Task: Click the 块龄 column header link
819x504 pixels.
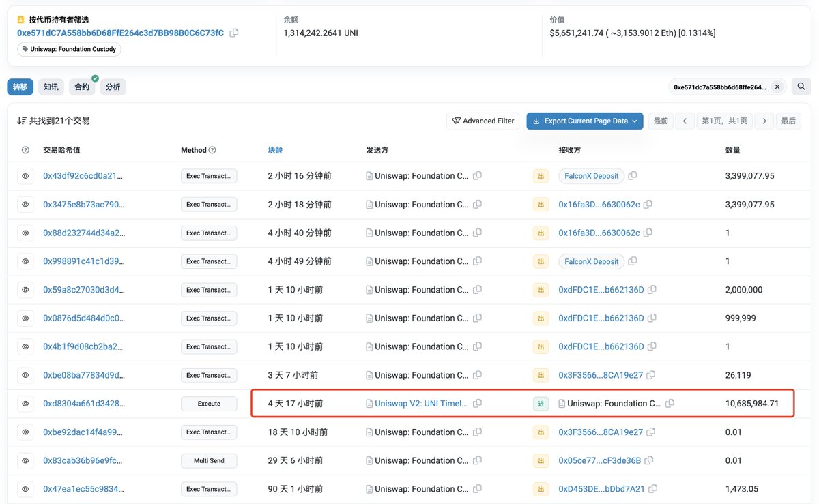Action: point(275,150)
